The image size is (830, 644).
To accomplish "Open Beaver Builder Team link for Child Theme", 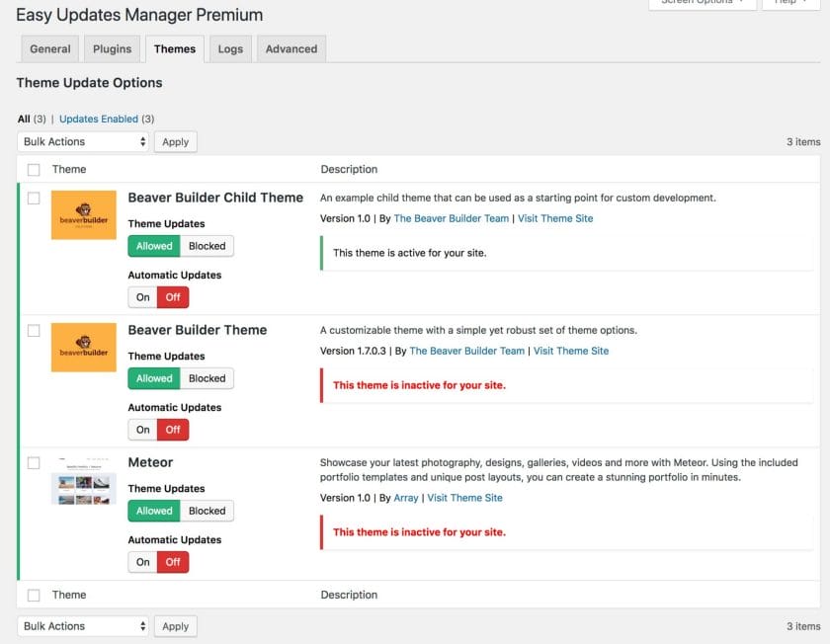I will point(451,218).
